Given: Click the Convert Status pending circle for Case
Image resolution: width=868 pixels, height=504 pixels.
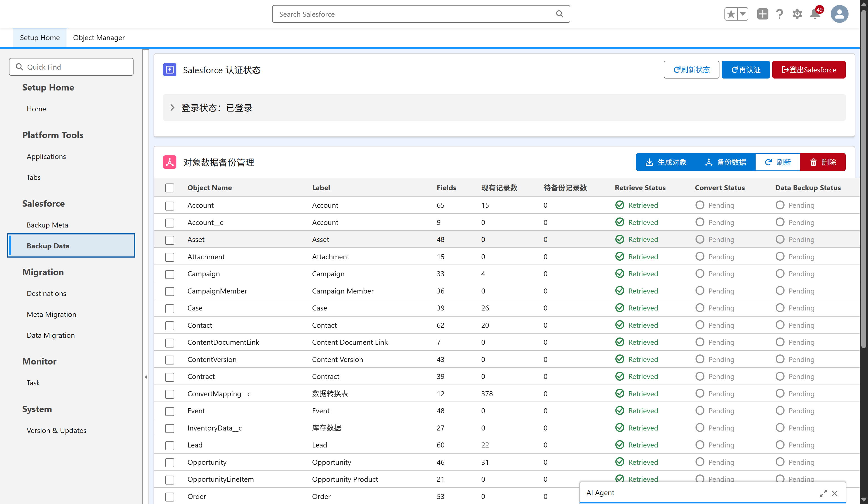Looking at the screenshot, I should point(700,308).
